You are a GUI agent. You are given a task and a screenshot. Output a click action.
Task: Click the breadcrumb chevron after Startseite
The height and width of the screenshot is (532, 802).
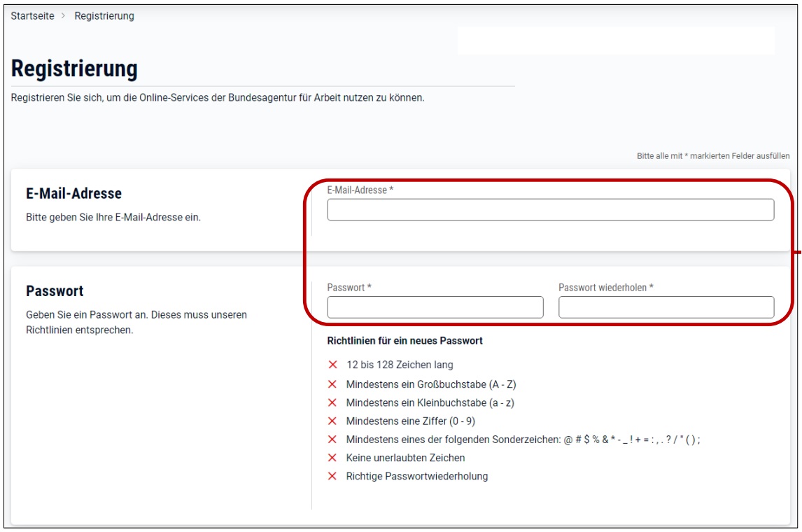(x=64, y=16)
